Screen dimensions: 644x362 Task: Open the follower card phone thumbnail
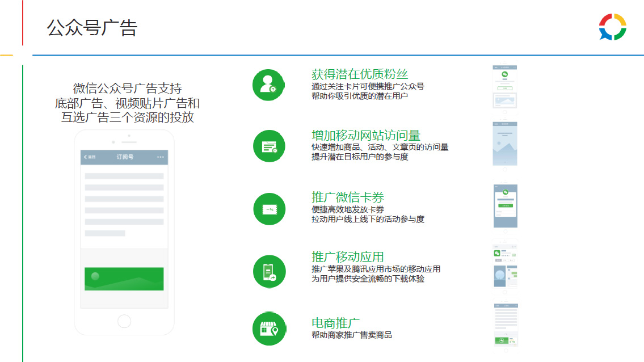click(x=505, y=89)
